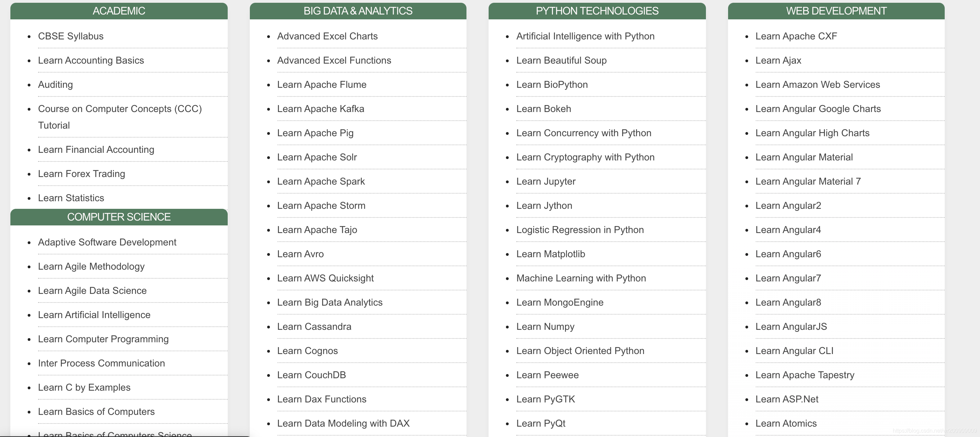Open Learn Amazon Web Services link

[818, 84]
